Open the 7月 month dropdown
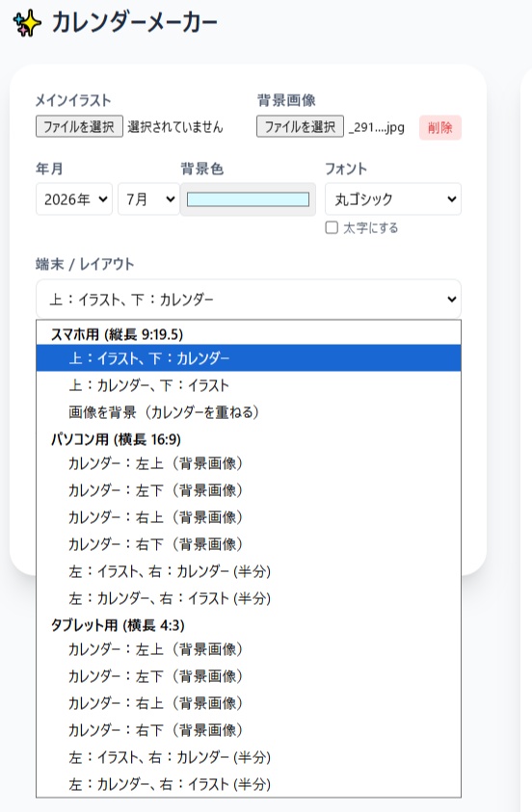 coord(148,198)
